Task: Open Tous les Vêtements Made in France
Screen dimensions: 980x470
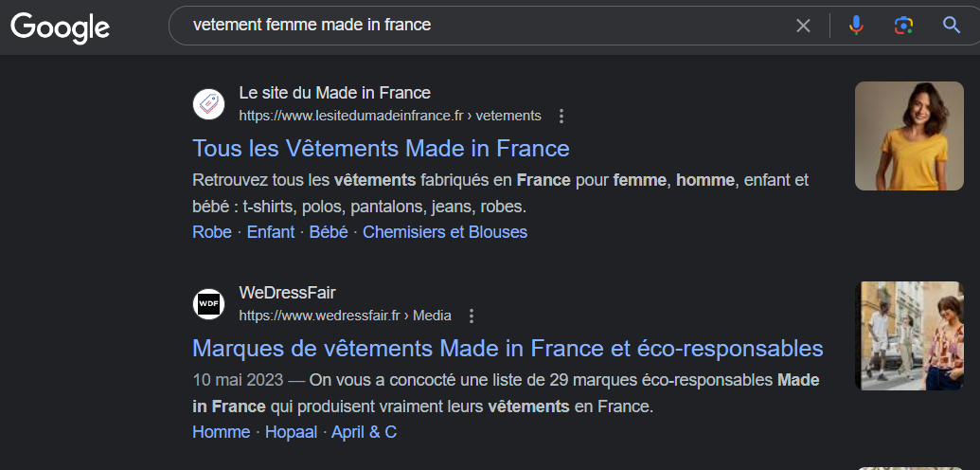Action: 382,149
